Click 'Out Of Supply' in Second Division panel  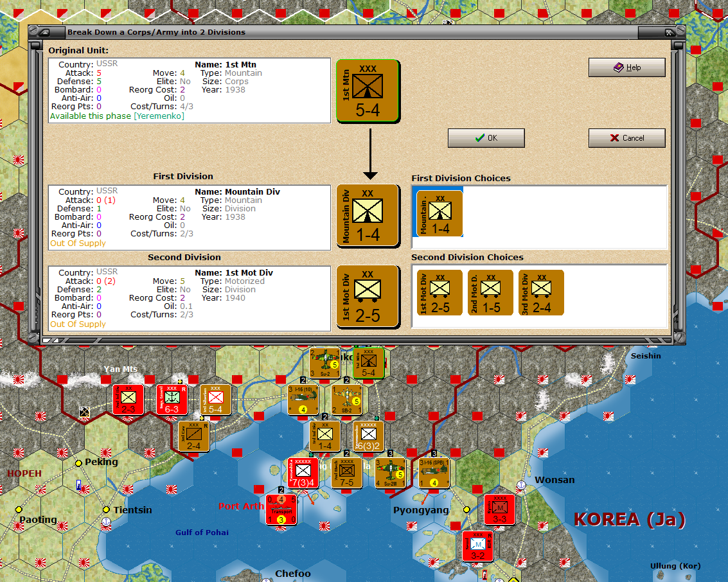[x=78, y=324]
